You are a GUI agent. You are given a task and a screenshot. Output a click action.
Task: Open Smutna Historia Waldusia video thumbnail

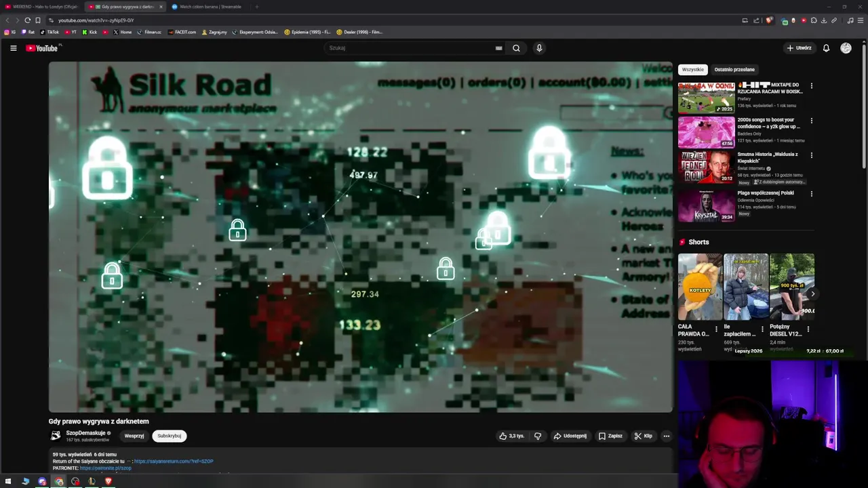pos(706,167)
